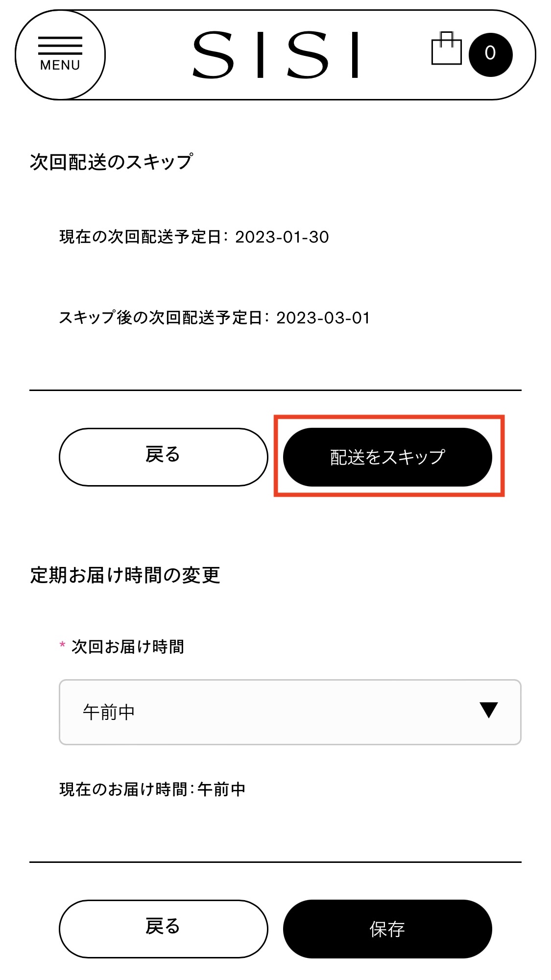The width and height of the screenshot is (551, 980).
Task: Click the スキップ後の次回配送予定日 label
Action: tap(161, 318)
